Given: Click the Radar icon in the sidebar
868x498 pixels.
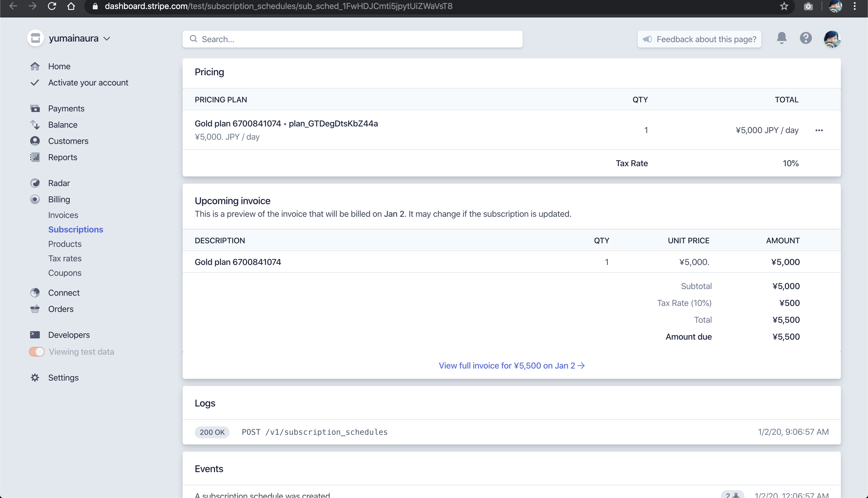Looking at the screenshot, I should click(x=35, y=183).
